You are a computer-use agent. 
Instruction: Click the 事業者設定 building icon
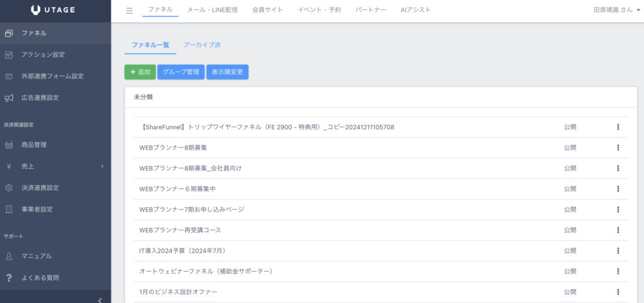click(9, 209)
